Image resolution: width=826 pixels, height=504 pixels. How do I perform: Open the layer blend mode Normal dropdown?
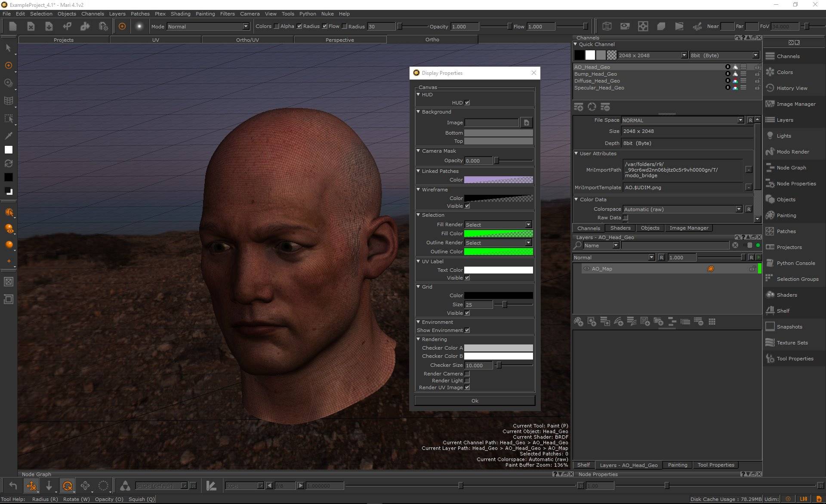click(x=614, y=257)
